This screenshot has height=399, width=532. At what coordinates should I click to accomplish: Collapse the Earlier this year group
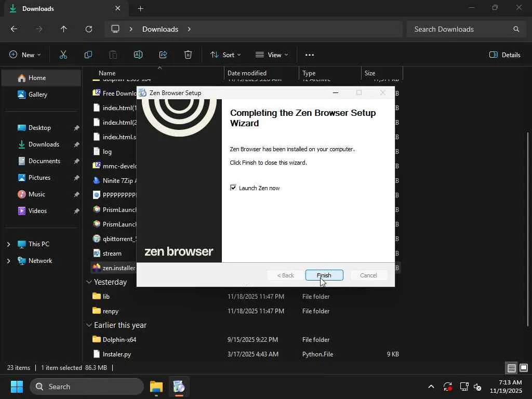[x=89, y=325]
